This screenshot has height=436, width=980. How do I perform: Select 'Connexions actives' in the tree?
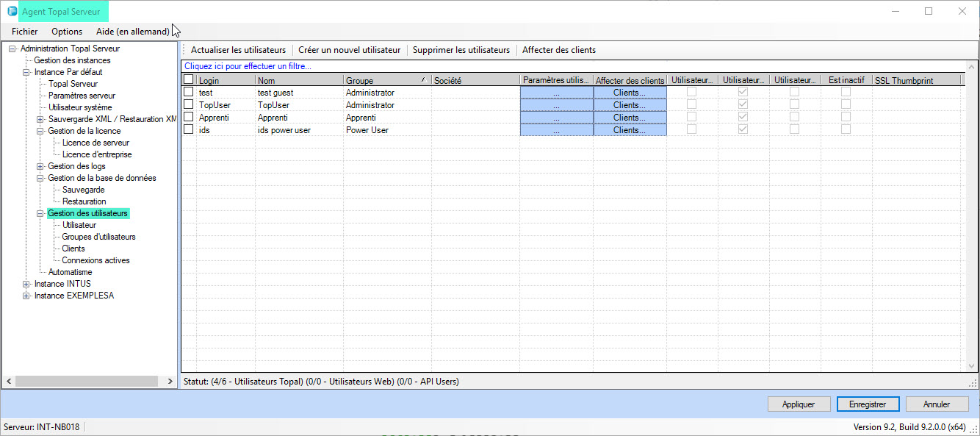pyautogui.click(x=96, y=260)
